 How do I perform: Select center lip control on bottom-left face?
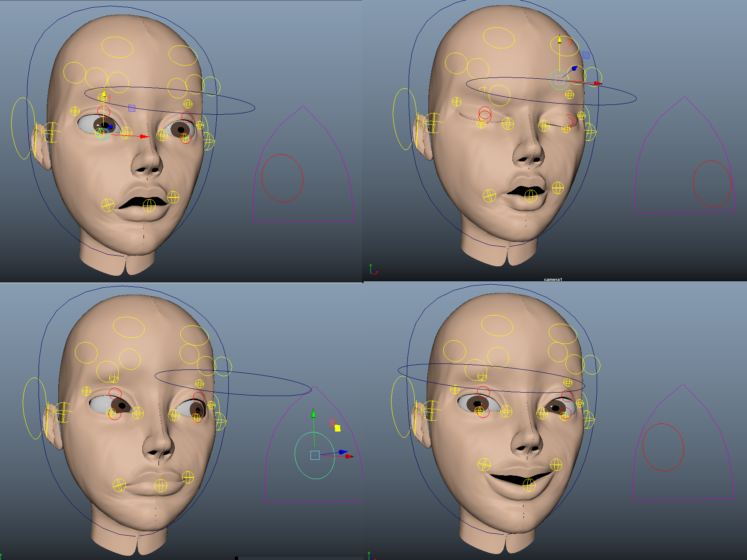click(161, 486)
